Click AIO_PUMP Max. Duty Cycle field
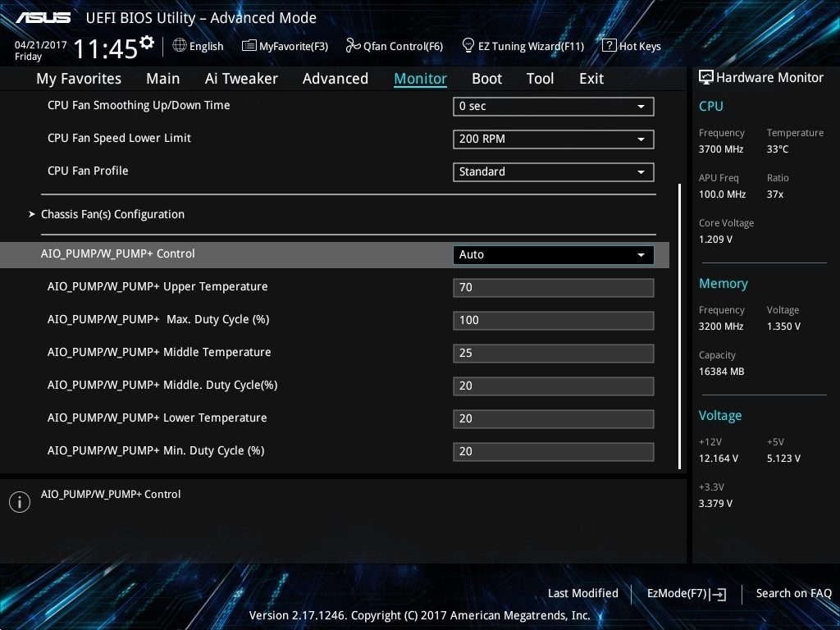The image size is (840, 630). [554, 321]
